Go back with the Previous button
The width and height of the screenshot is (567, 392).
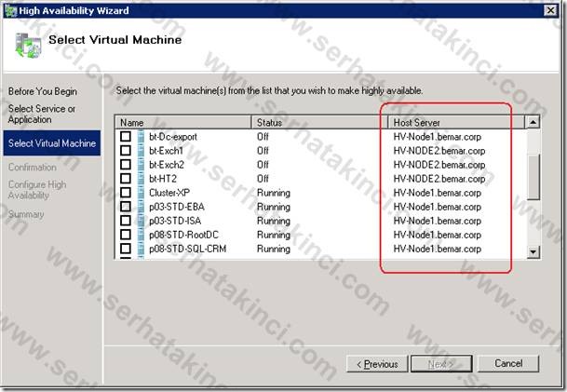click(x=377, y=364)
